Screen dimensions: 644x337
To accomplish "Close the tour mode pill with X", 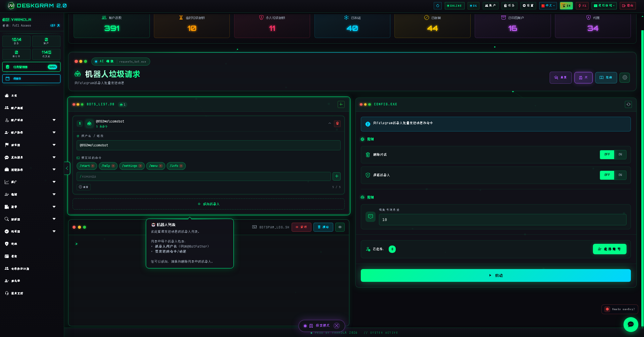I will [x=337, y=326].
